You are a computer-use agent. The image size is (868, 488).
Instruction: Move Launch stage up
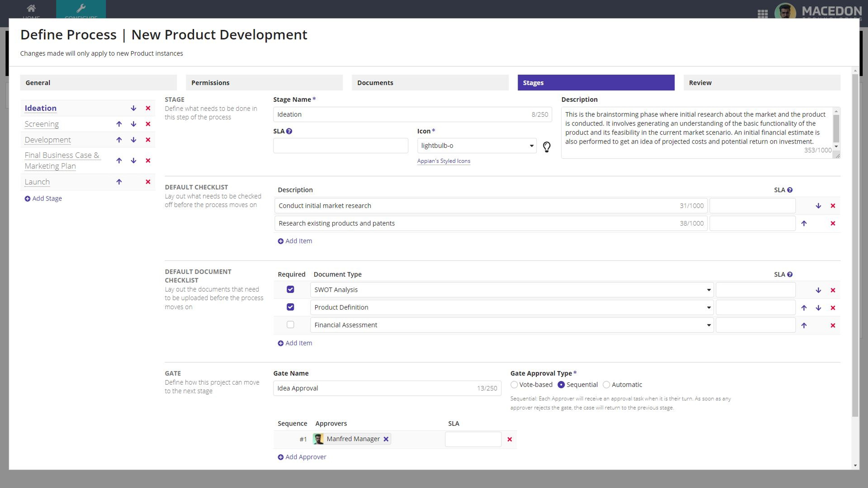tap(119, 182)
